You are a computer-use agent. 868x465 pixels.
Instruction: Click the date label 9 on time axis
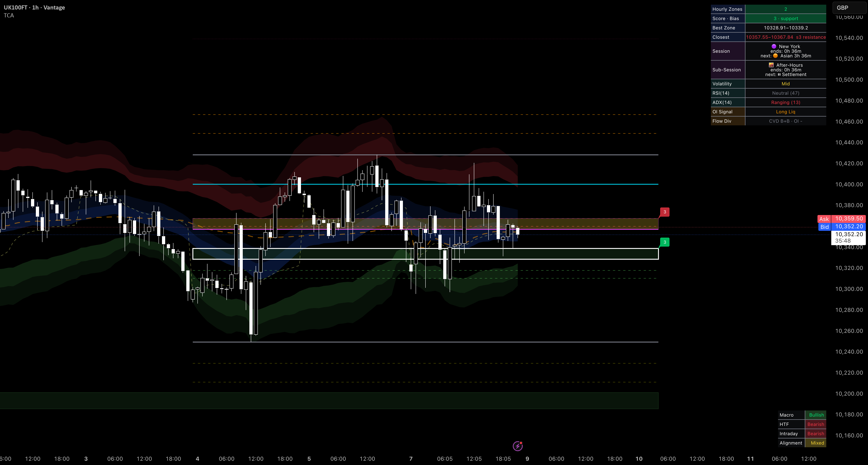(x=527, y=459)
